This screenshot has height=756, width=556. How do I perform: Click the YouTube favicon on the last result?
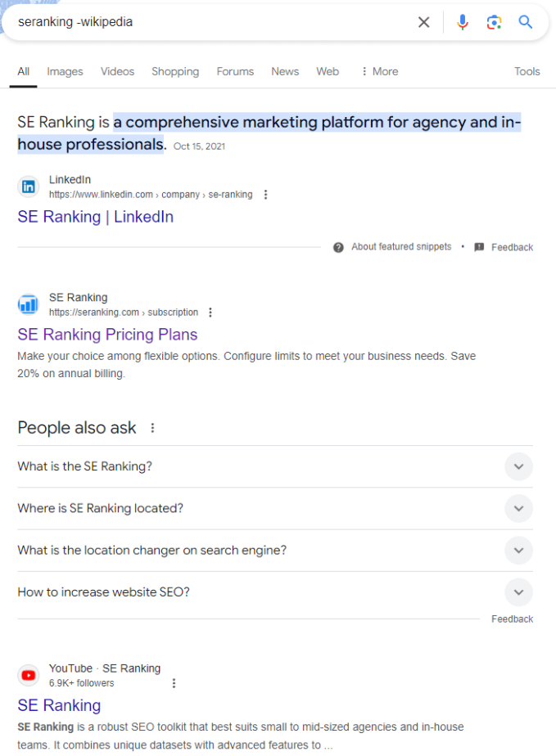click(28, 675)
